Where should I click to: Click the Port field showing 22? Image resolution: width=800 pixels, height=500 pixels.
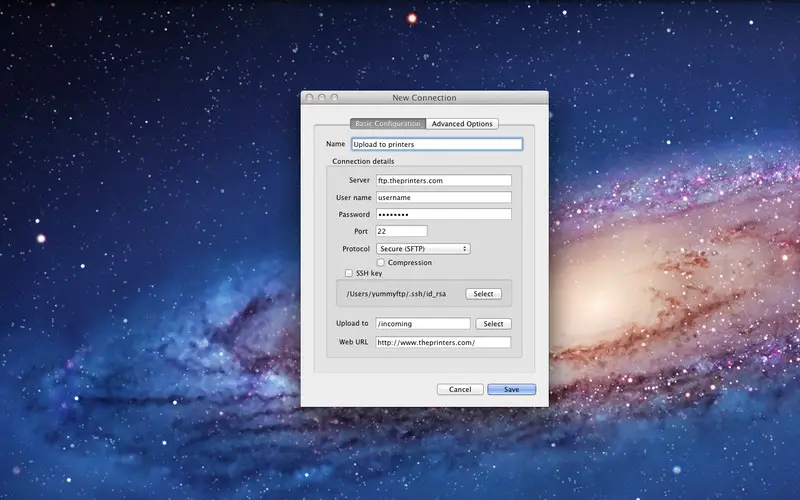(401, 231)
